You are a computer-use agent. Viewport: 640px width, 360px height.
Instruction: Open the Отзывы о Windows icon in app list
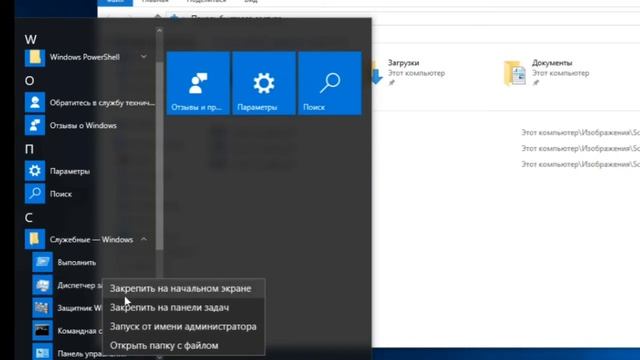(35, 125)
